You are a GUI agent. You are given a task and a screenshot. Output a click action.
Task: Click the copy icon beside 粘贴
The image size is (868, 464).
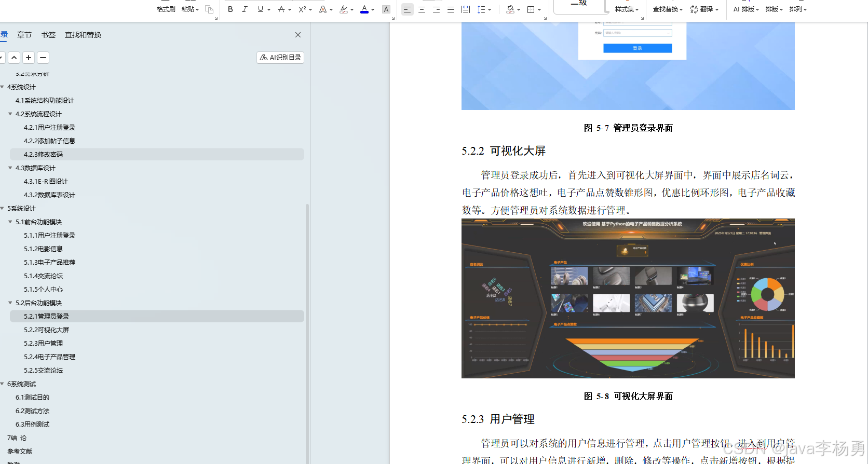click(x=209, y=9)
